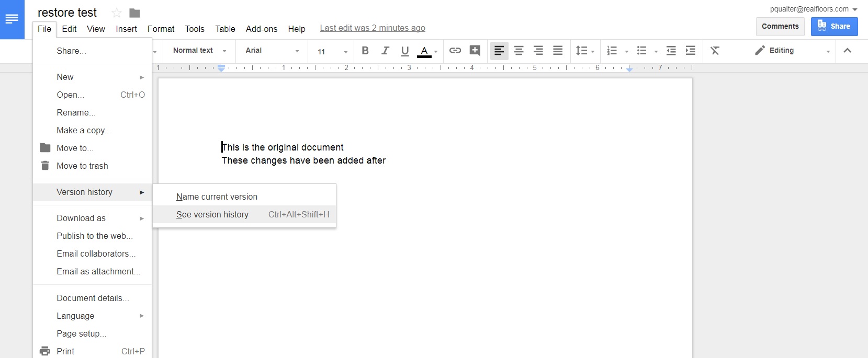Screen dimensions: 868x358
Task: Click the trash icon next to Move to trash
Action: pyautogui.click(x=46, y=166)
